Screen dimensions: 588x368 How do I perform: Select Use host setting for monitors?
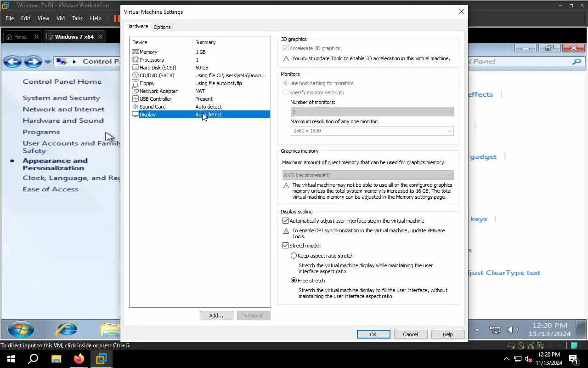pyautogui.click(x=285, y=83)
